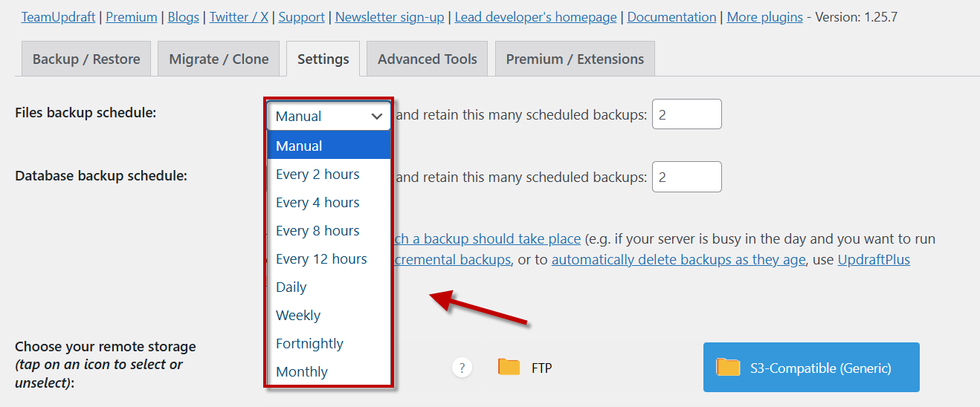Open the Migrate / Clone tab
The height and width of the screenshot is (407, 980).
(x=219, y=59)
